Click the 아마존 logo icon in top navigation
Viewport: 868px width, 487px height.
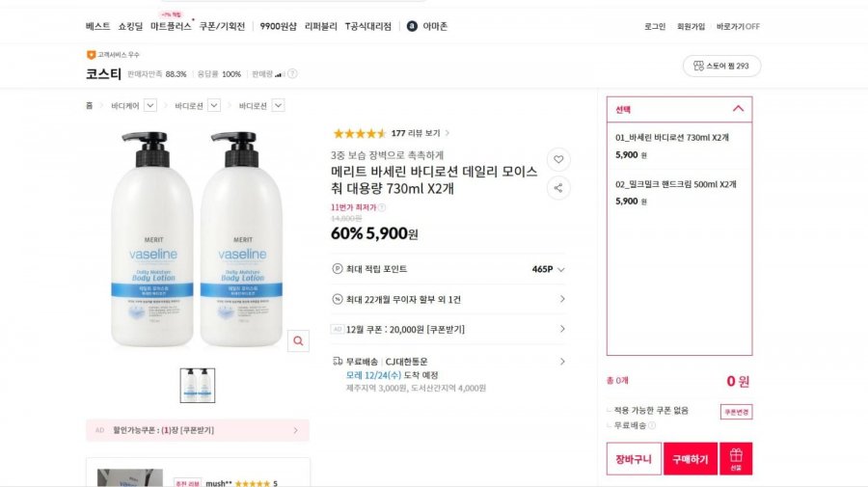tap(413, 26)
